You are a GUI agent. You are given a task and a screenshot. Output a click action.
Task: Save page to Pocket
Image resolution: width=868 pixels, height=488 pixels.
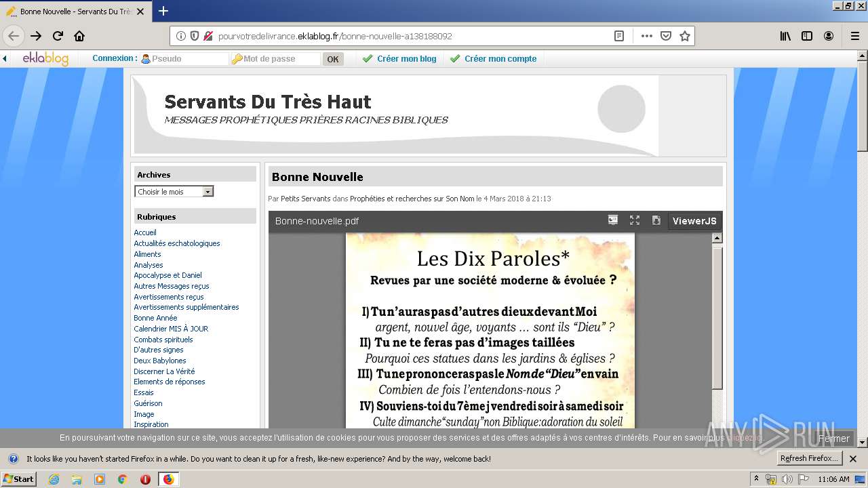click(x=666, y=36)
